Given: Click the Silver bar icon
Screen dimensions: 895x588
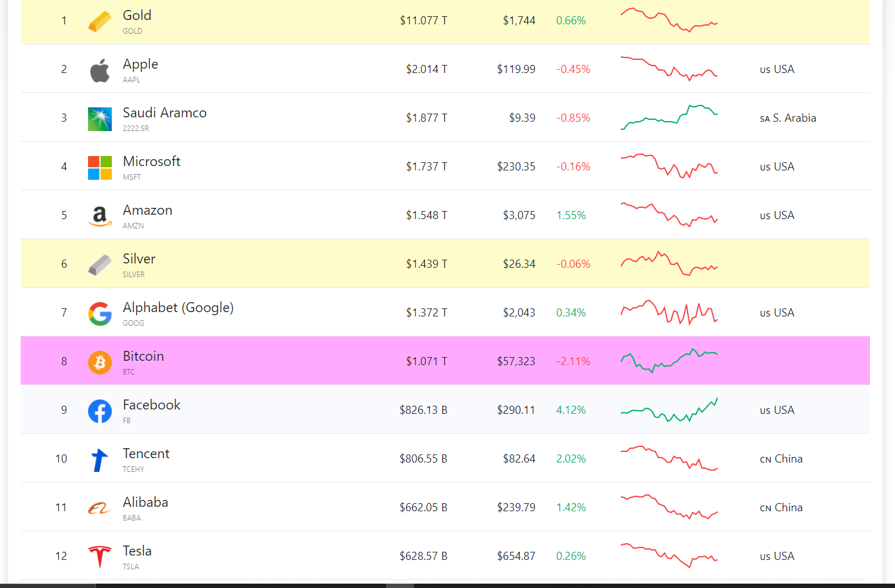Looking at the screenshot, I should (100, 265).
